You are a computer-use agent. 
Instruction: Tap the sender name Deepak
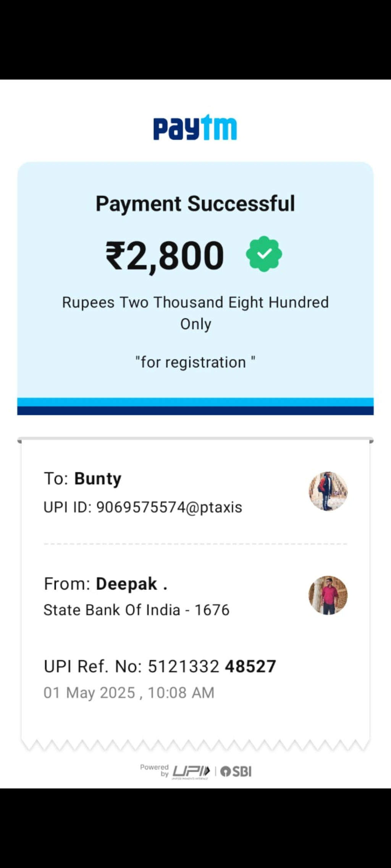pyautogui.click(x=126, y=584)
